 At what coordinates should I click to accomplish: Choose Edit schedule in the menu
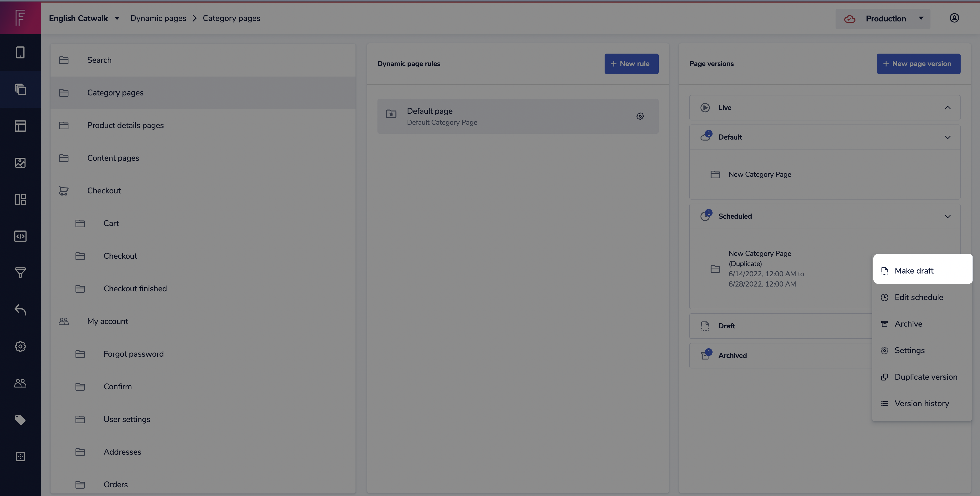click(918, 297)
